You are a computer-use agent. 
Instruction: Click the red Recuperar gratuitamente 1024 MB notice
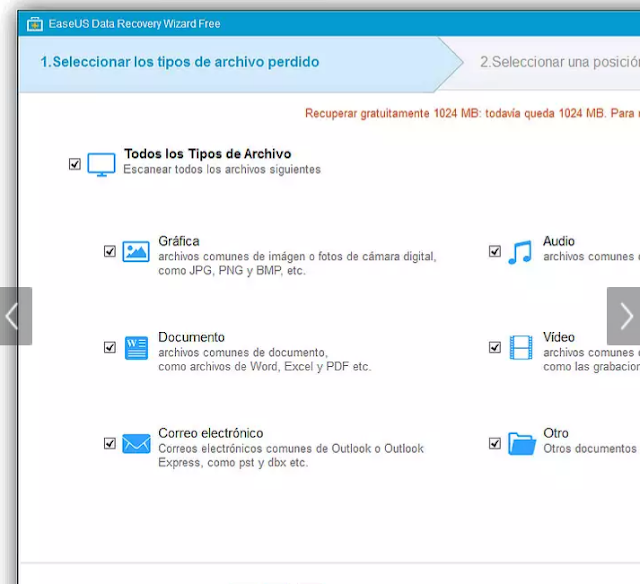472,113
